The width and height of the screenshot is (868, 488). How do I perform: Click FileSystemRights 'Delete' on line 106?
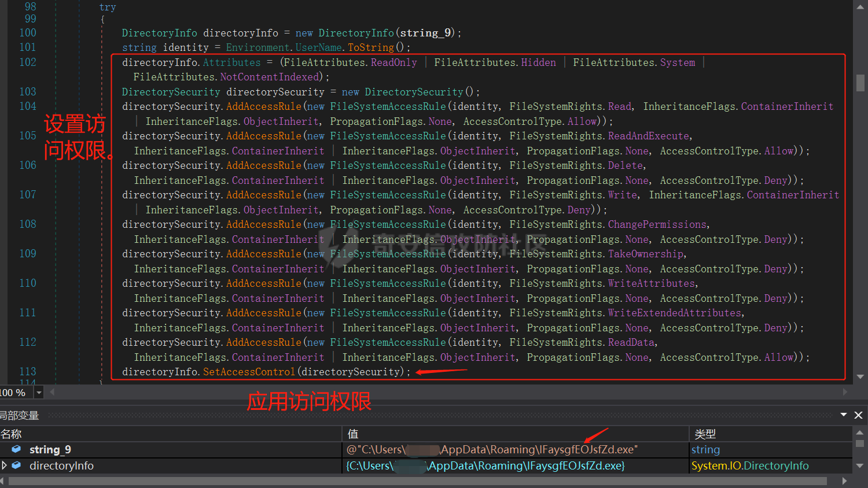click(x=626, y=165)
